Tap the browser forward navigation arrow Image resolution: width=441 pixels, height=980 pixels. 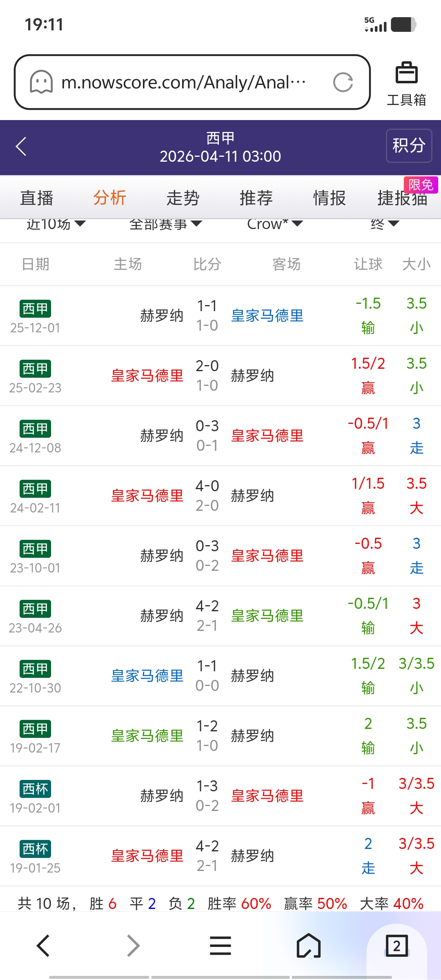133,946
